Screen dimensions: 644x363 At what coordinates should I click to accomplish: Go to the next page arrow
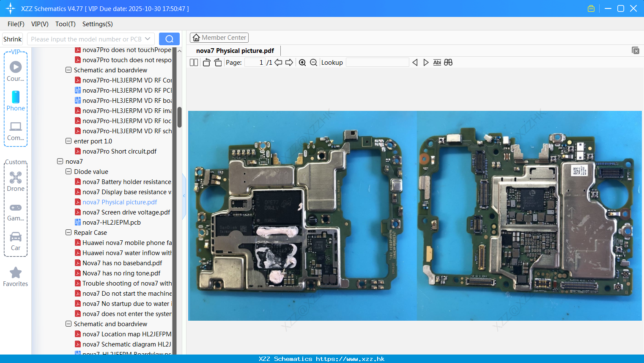pos(289,63)
